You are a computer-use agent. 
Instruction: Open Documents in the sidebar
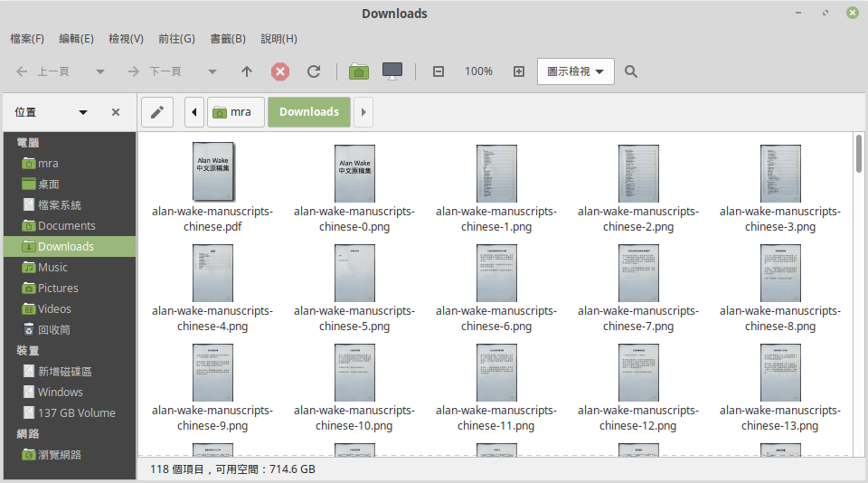coord(70,226)
